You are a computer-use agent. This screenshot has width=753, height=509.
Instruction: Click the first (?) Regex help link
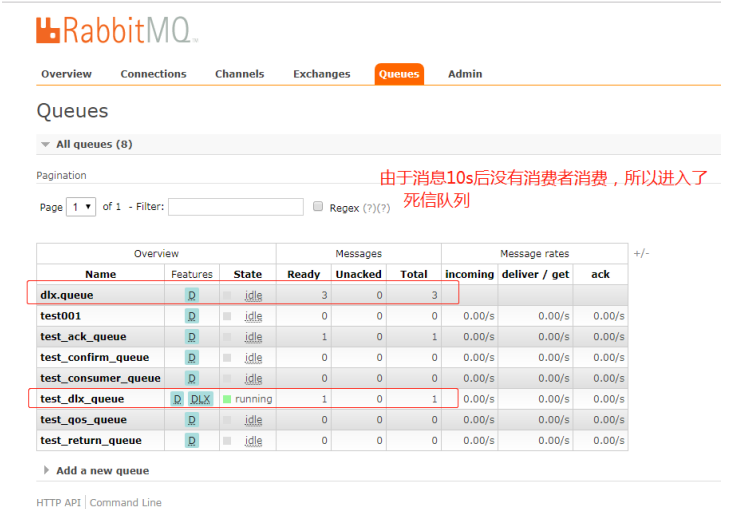(x=369, y=208)
